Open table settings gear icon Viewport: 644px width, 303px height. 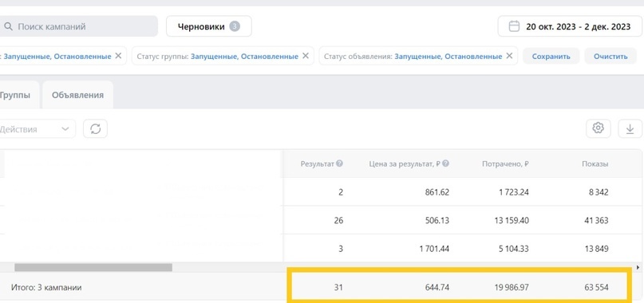[598, 128]
